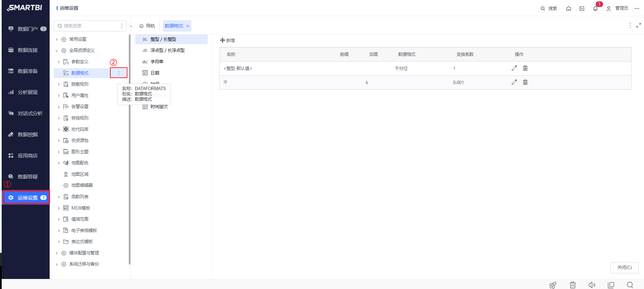Click the 新增 add button
This screenshot has width=644, height=289.
coord(227,41)
